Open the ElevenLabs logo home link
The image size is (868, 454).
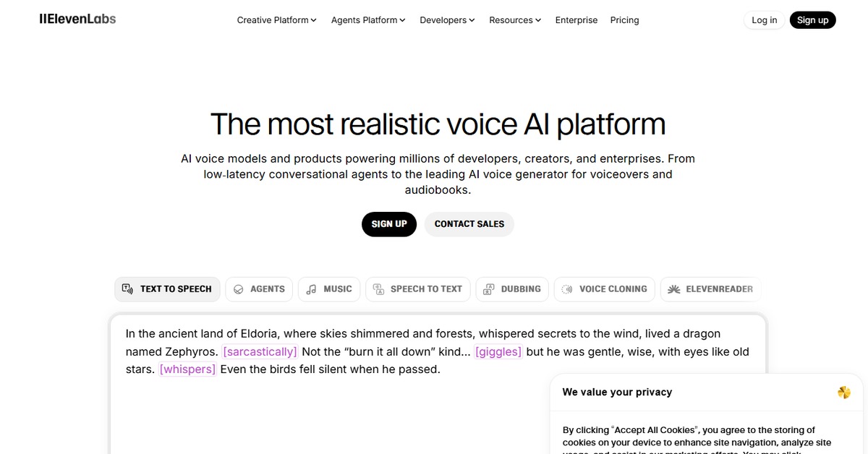(x=77, y=20)
